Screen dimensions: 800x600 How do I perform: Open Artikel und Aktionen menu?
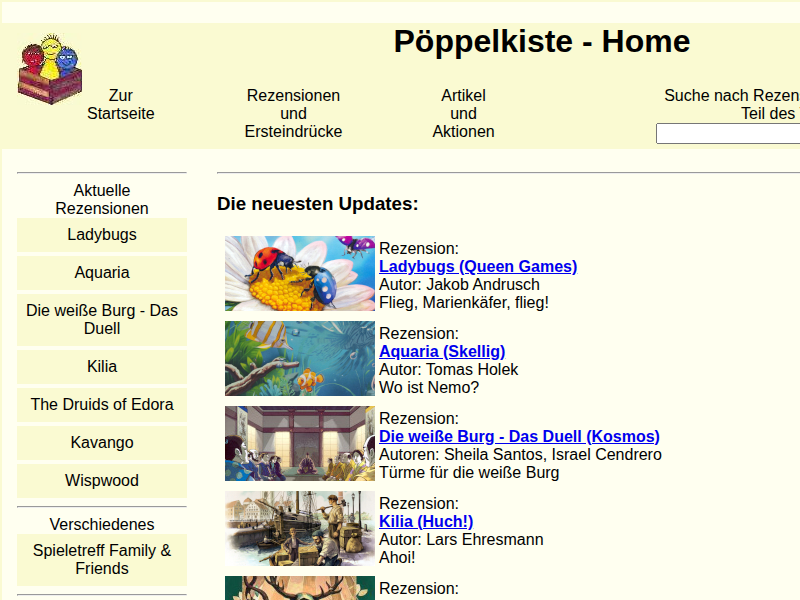pyautogui.click(x=463, y=114)
